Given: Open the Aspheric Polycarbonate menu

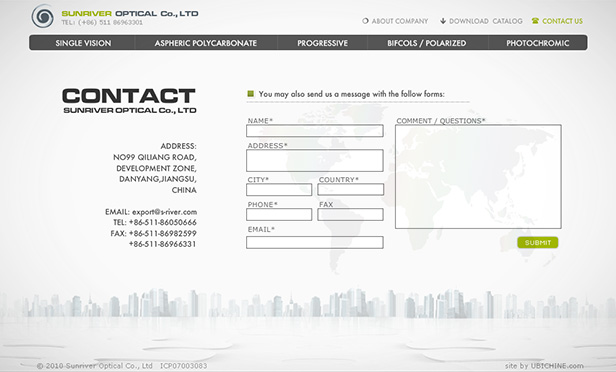Looking at the screenshot, I should [x=205, y=43].
